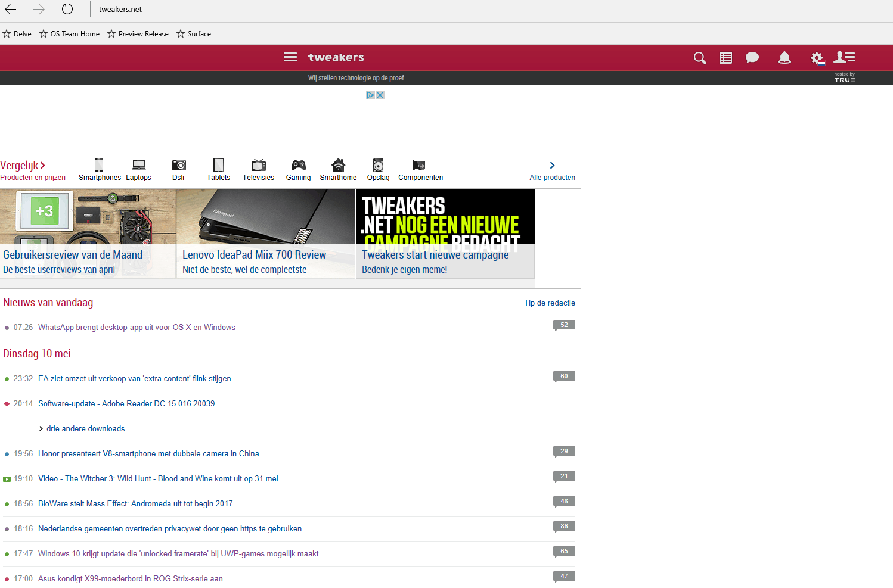This screenshot has width=893, height=588.
Task: Open the 52 comments badge
Action: 564,325
